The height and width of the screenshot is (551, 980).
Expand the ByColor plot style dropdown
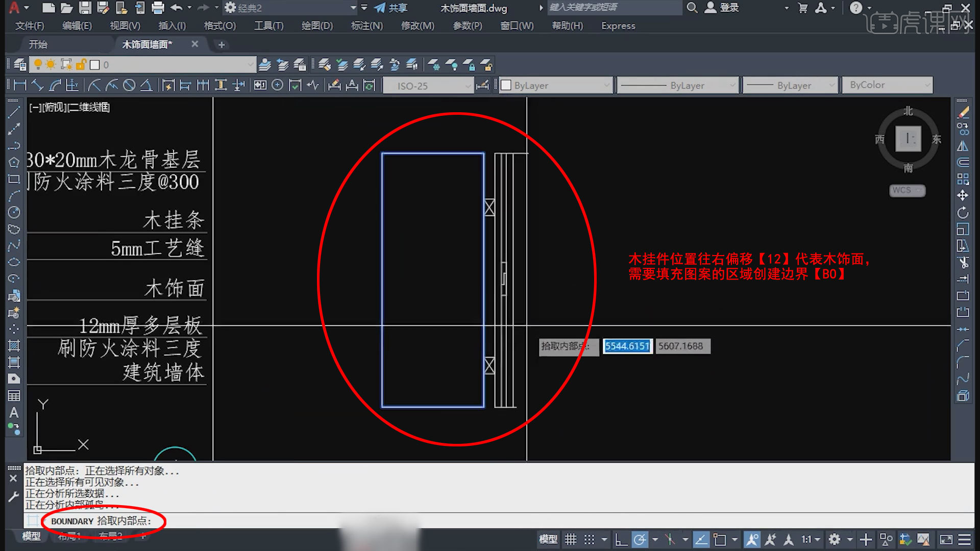[x=887, y=85]
